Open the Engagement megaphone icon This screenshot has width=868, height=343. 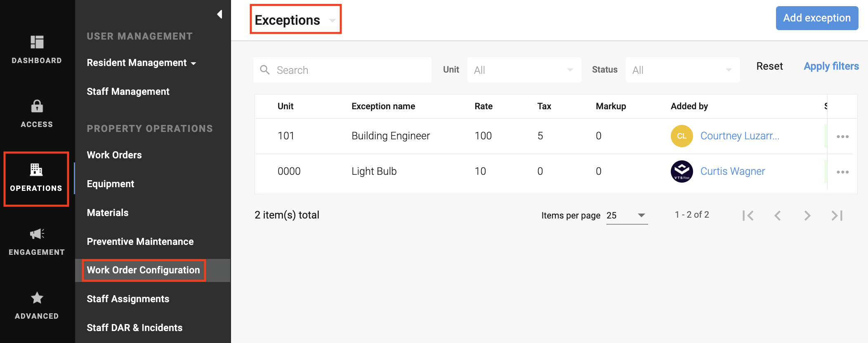37,234
